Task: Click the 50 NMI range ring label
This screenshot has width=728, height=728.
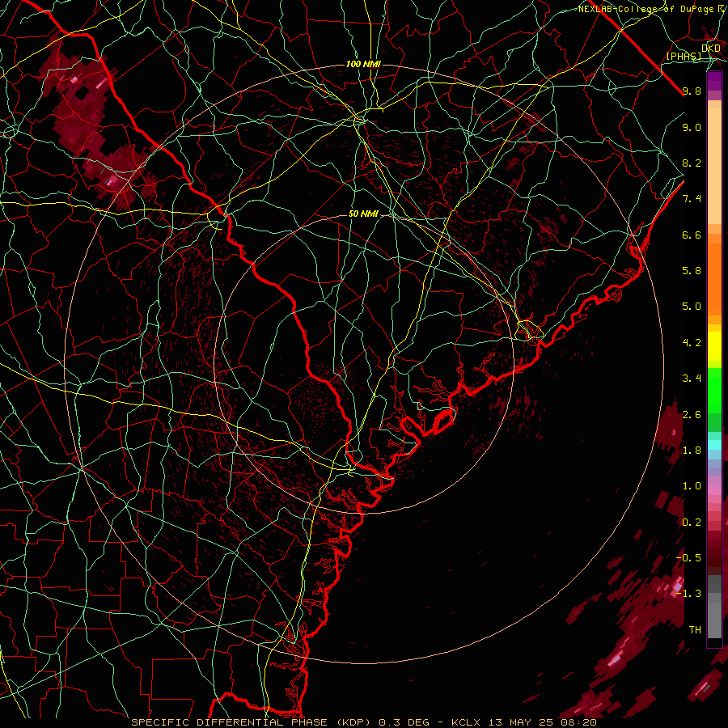Action: [x=363, y=214]
